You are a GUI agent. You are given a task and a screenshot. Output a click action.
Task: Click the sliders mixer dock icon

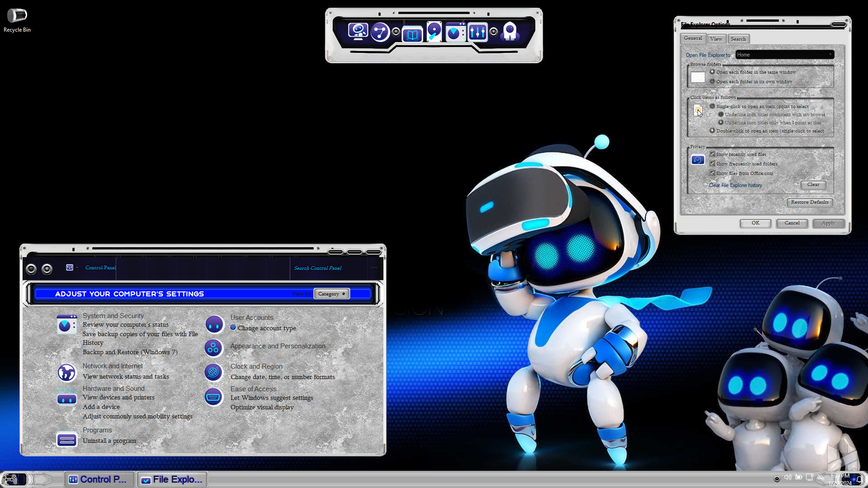point(477,32)
